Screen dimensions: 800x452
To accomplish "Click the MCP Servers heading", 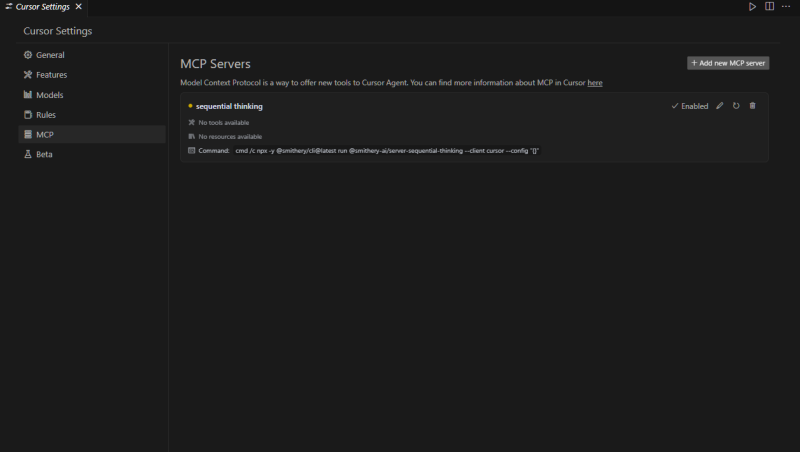I will pyautogui.click(x=215, y=64).
